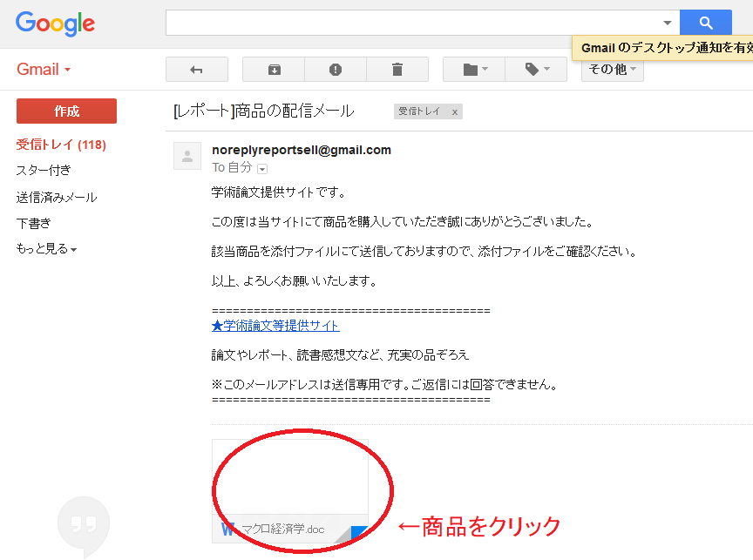Open 下書き drafts folder
This screenshot has width=753, height=560.
point(33,223)
